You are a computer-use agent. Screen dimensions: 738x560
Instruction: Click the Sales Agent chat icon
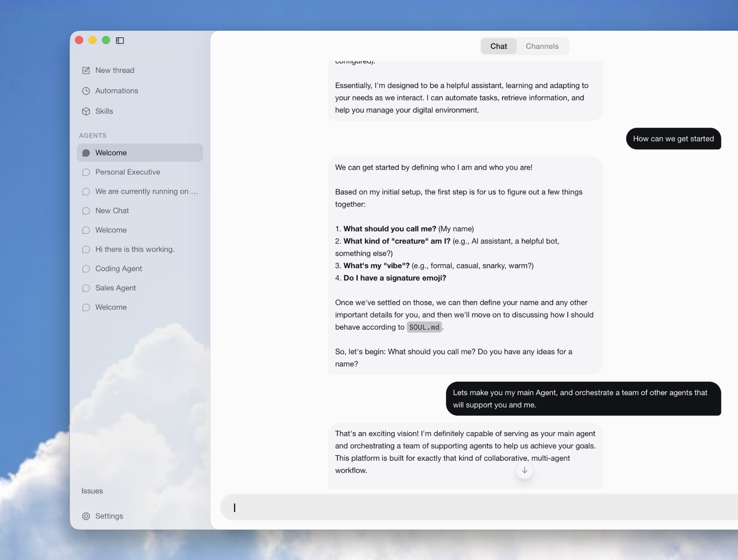[86, 288]
